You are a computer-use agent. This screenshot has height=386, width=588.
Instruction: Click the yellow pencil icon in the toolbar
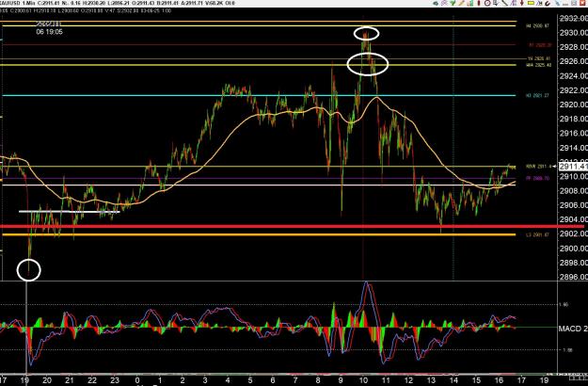pos(461,3)
